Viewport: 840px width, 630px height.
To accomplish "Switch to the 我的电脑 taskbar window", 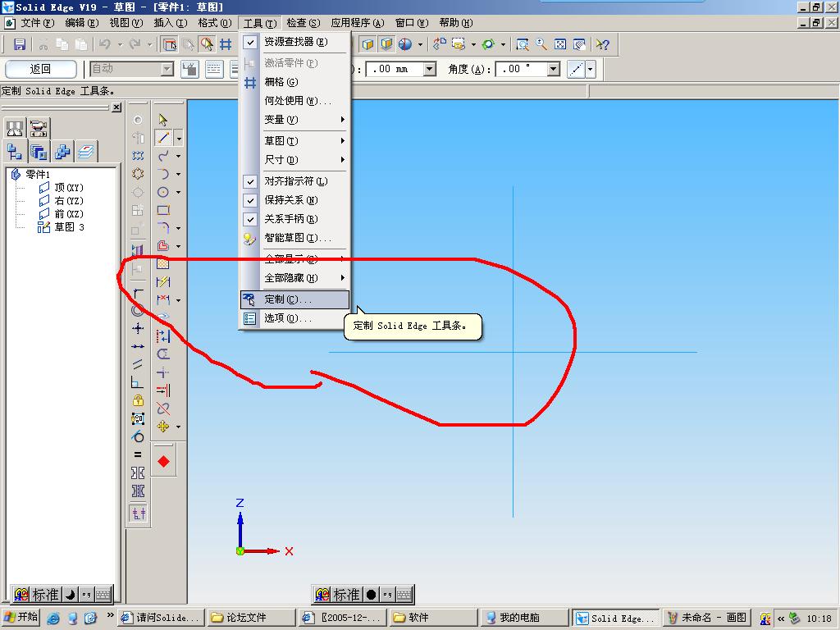I will click(x=523, y=618).
